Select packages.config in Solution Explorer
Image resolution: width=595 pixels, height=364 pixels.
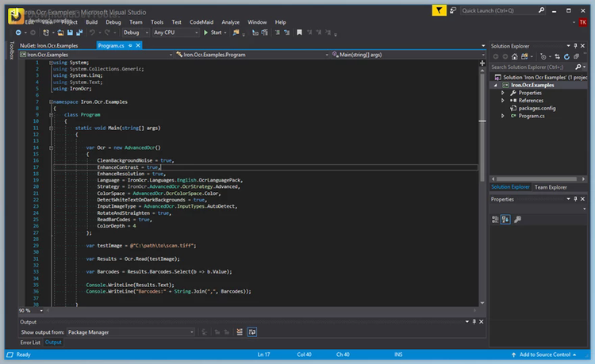tap(537, 108)
